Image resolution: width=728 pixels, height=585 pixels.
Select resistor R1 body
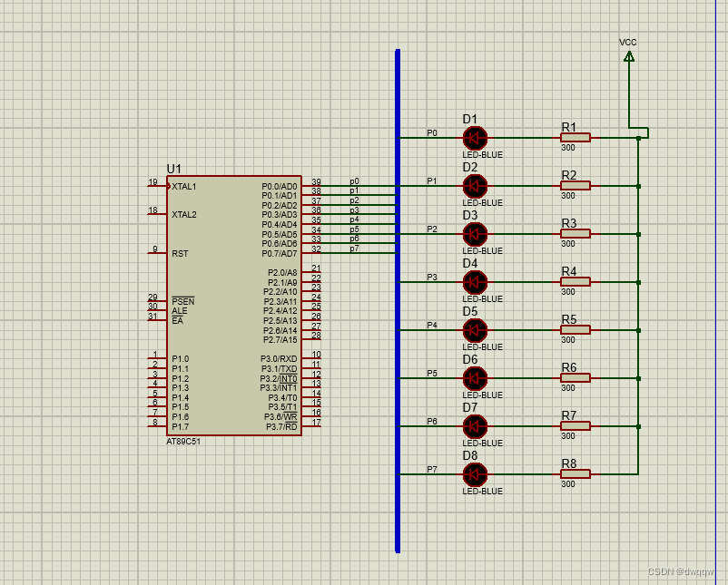pos(576,137)
